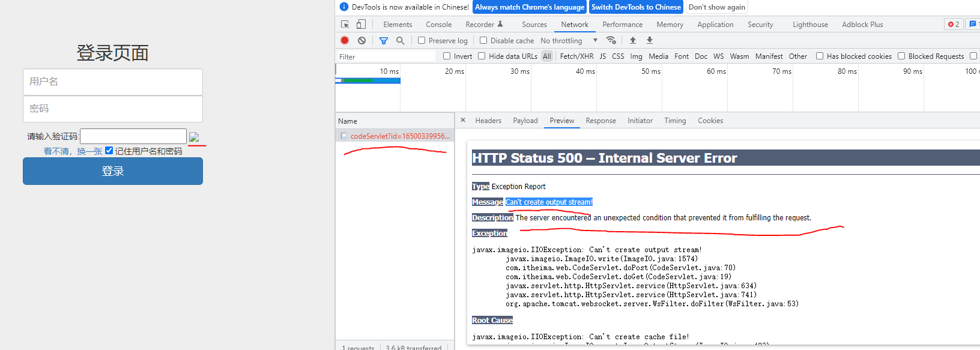Filter requests by Wasm type
The image size is (980, 350).
(x=739, y=56)
